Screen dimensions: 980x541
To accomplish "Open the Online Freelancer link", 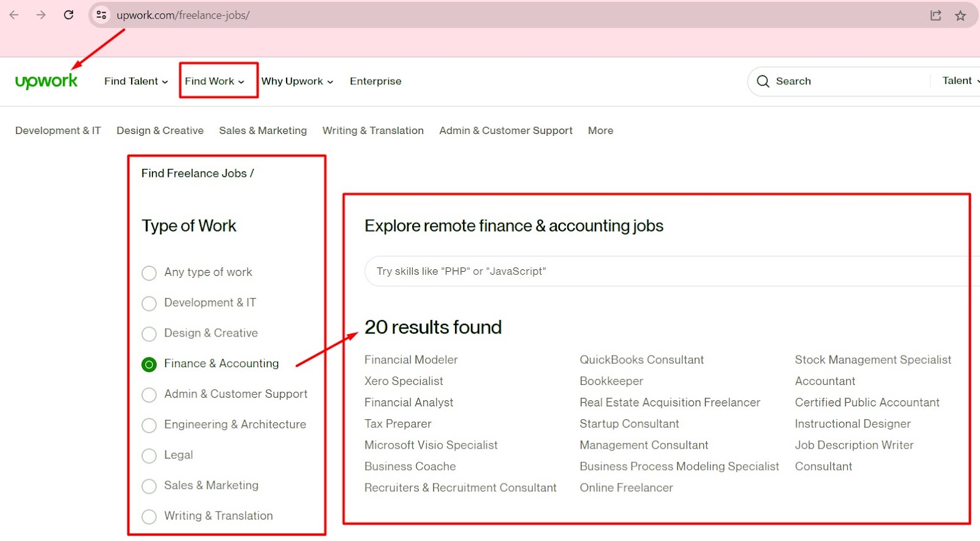I will coord(626,488).
